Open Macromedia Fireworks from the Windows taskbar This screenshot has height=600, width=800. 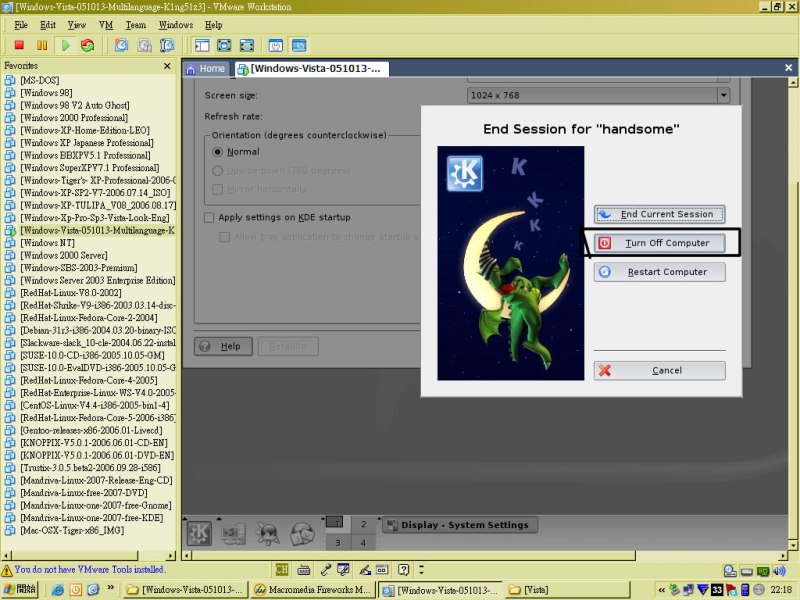coord(313,590)
